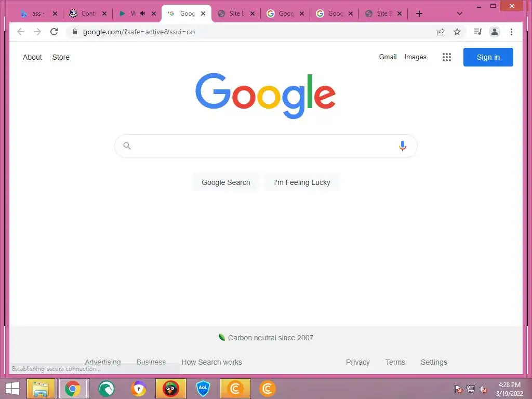Open Chrome's three-dot menu

click(511, 32)
